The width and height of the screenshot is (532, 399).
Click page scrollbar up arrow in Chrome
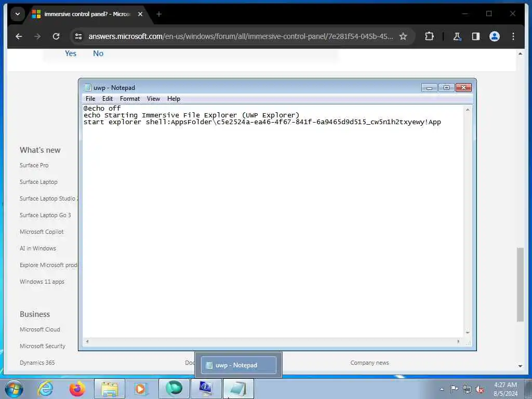tap(520, 54)
